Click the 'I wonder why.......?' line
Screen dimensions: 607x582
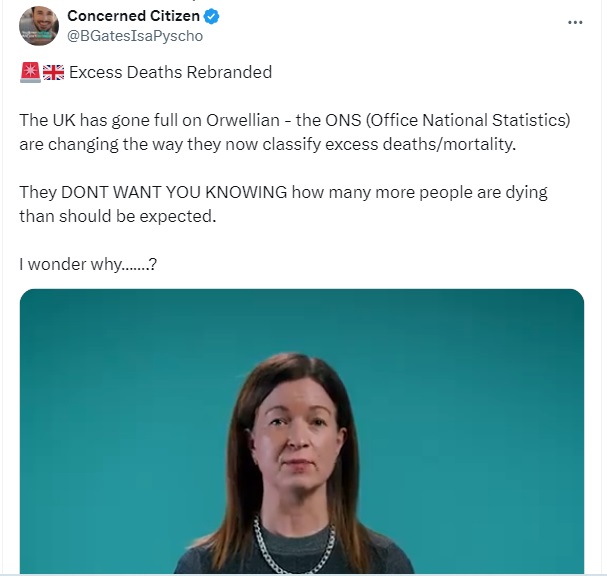pyautogui.click(x=88, y=264)
